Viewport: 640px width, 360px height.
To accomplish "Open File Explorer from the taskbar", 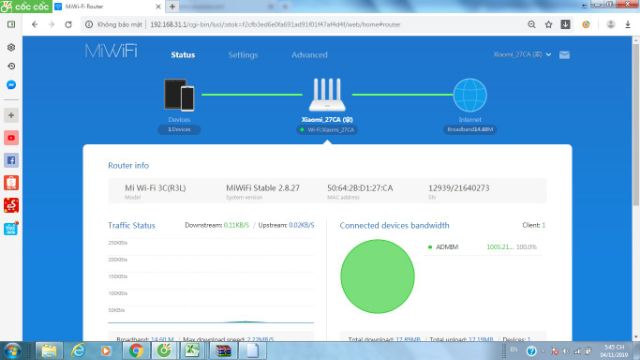I will 49,351.
